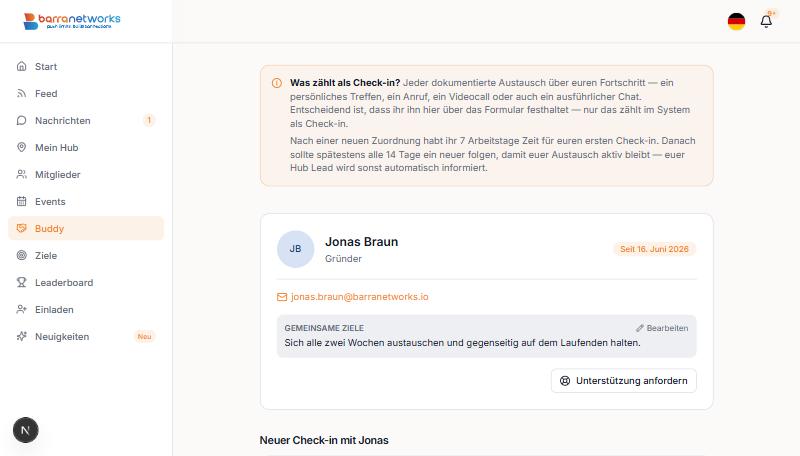Image resolution: width=800 pixels, height=456 pixels.
Task: Click the Start home icon in sidebar
Action: click(21, 66)
